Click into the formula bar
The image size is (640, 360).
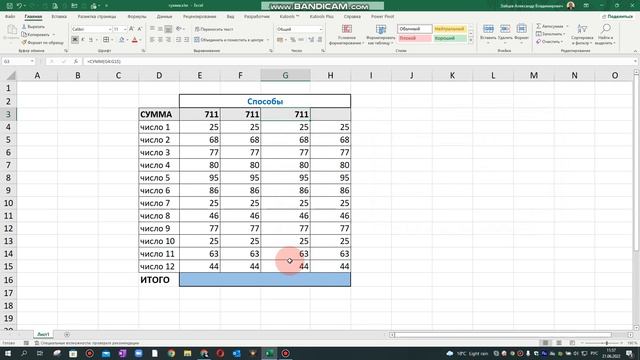pyautogui.click(x=359, y=61)
